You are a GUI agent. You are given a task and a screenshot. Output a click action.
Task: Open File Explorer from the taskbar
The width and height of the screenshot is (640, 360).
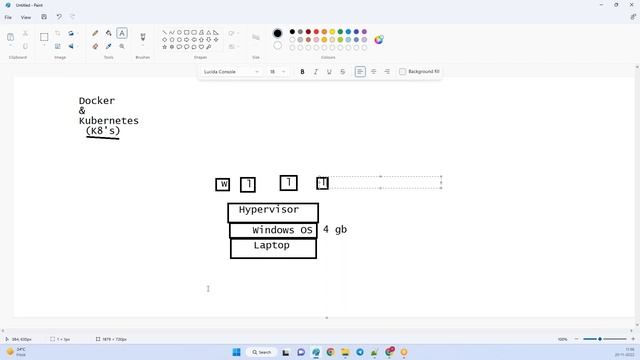click(x=345, y=352)
